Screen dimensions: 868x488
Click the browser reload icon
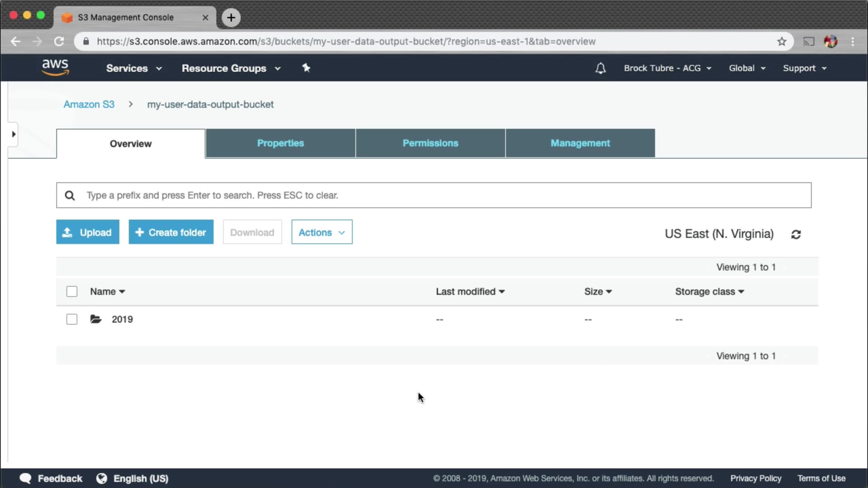59,42
